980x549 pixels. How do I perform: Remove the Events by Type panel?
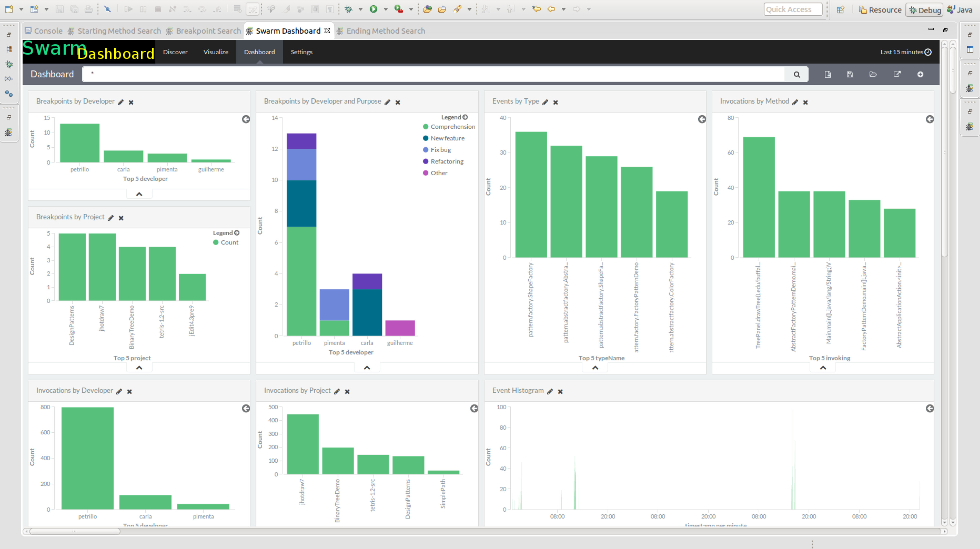(555, 102)
